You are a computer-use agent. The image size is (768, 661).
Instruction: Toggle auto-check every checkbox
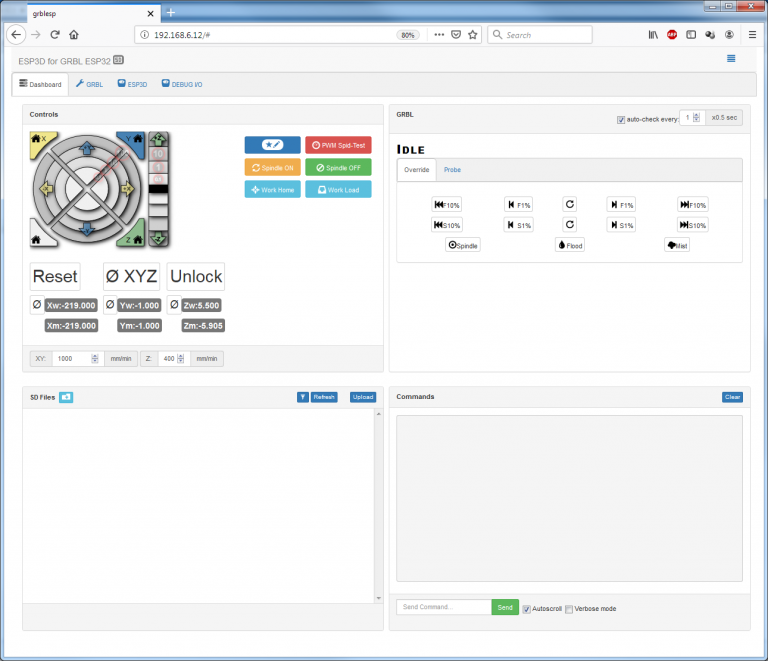(x=621, y=120)
